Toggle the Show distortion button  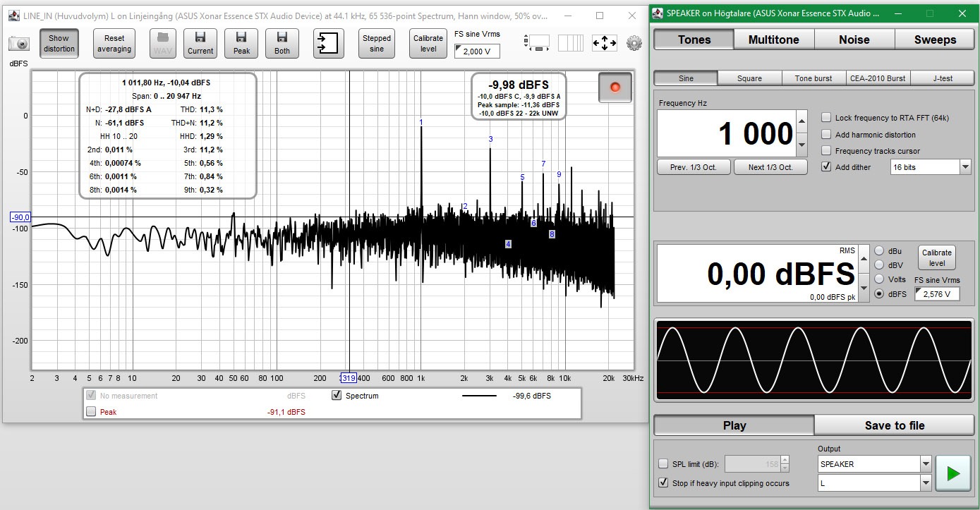pyautogui.click(x=59, y=43)
